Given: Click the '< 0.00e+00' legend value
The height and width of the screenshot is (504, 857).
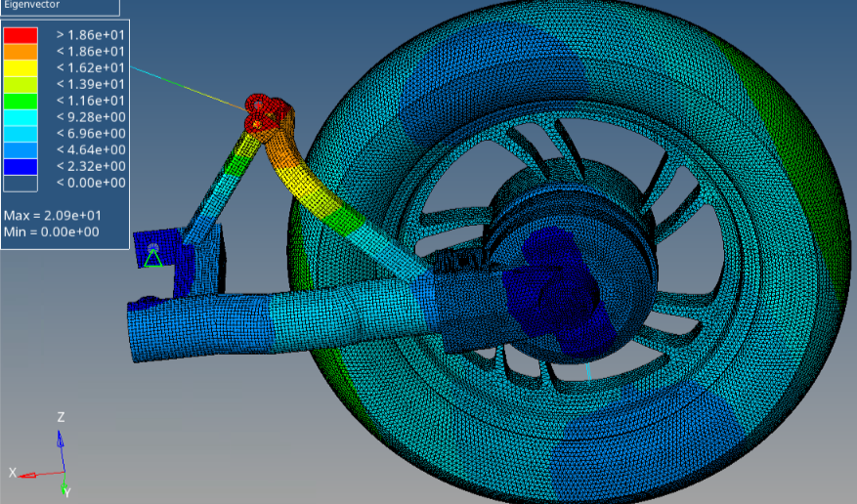Looking at the screenshot, I should tap(90, 183).
